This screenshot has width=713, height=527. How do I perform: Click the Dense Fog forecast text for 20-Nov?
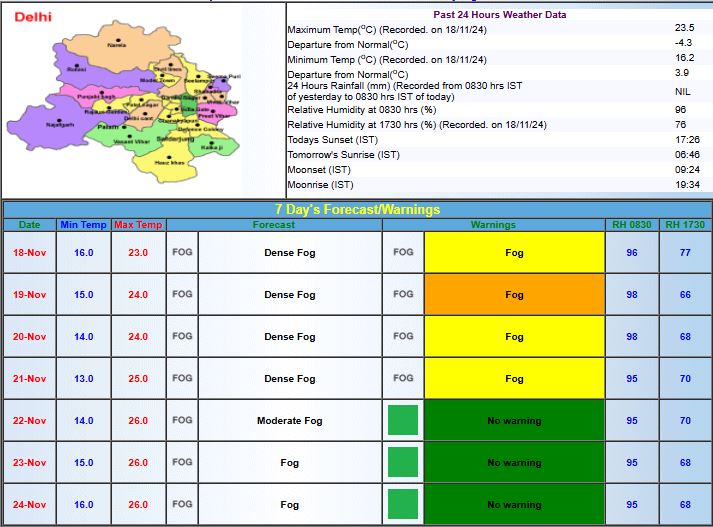click(x=290, y=336)
